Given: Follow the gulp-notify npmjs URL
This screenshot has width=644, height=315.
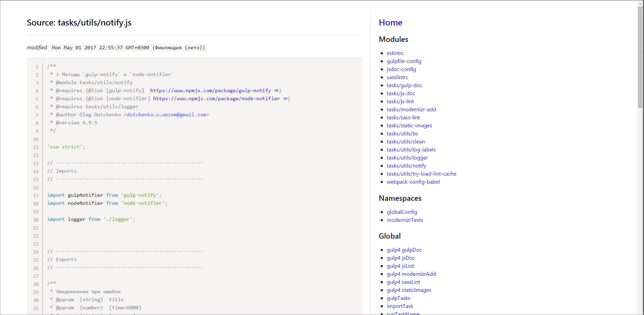Looking at the screenshot, I should 214,90.
